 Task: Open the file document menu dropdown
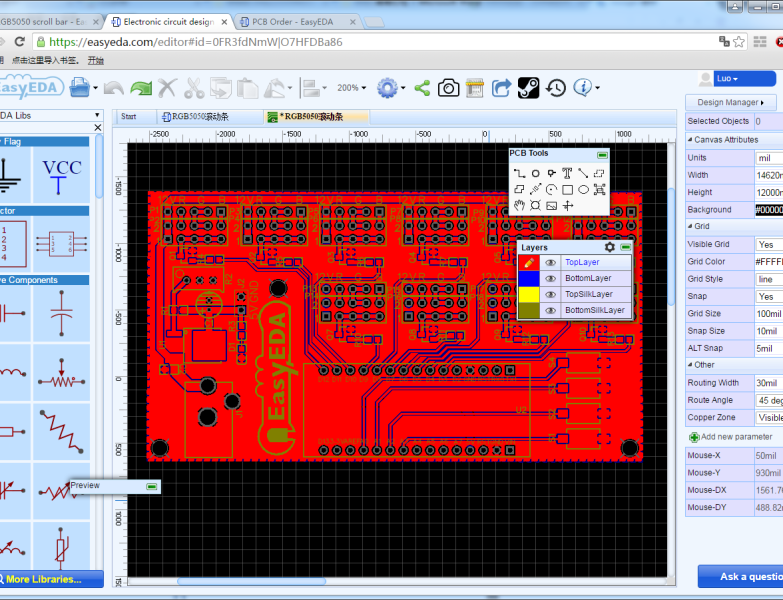pyautogui.click(x=95, y=88)
